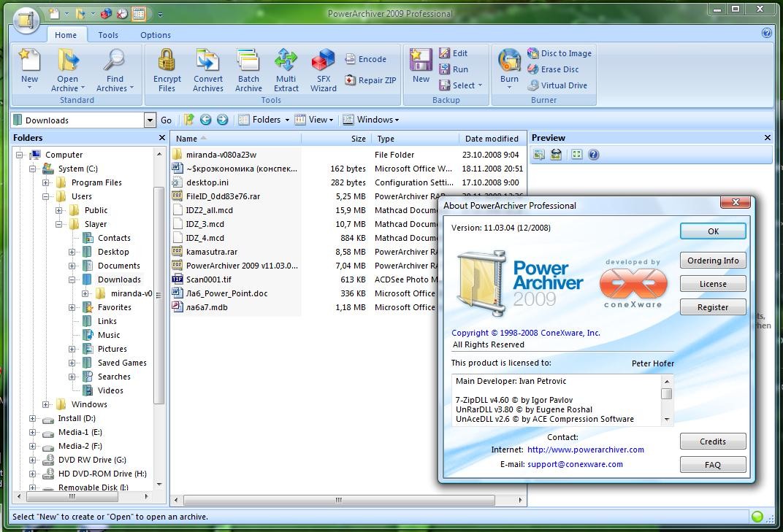This screenshot has width=783, height=532.
Task: Open the Virtual Drive tool
Action: click(557, 85)
